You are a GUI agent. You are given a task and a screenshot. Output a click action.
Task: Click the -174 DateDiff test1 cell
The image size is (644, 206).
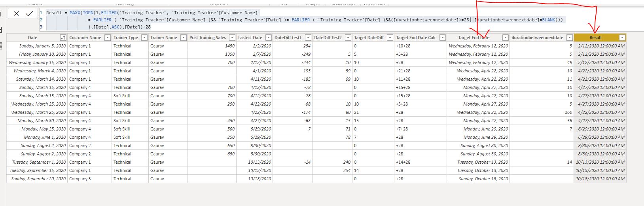tap(292, 112)
